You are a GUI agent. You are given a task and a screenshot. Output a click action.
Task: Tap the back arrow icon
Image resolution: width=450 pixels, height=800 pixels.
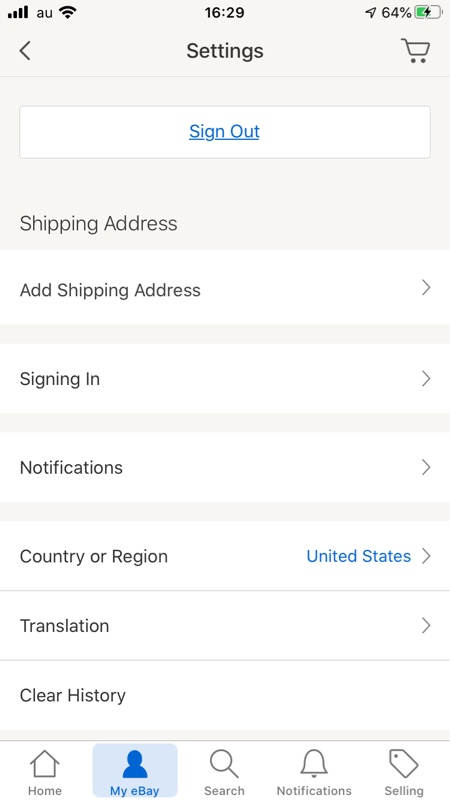click(25, 51)
